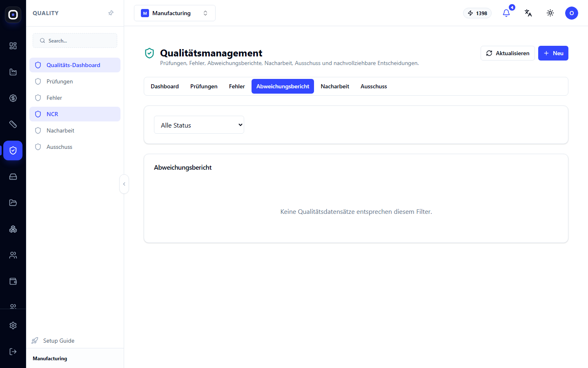
Task: Open the Manufacturing workspace switcher
Action: point(175,13)
